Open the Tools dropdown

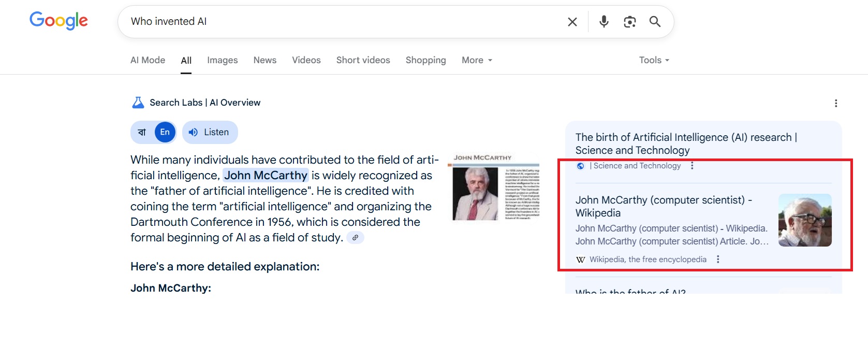(x=654, y=60)
